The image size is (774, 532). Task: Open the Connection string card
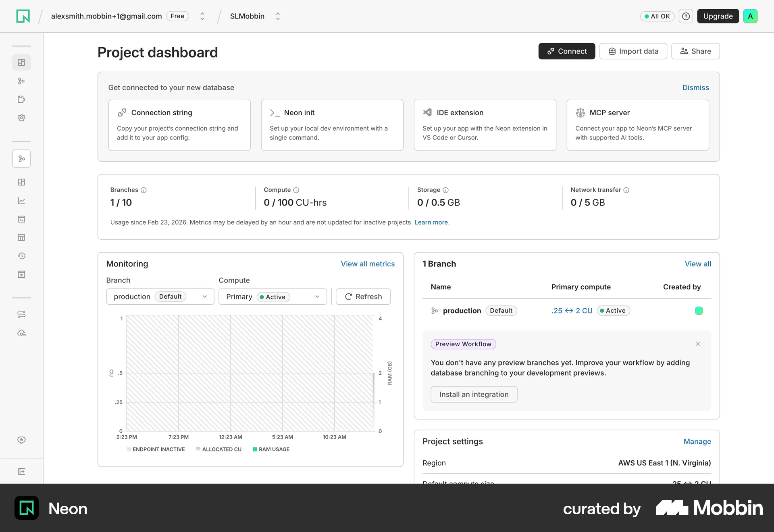[179, 125]
